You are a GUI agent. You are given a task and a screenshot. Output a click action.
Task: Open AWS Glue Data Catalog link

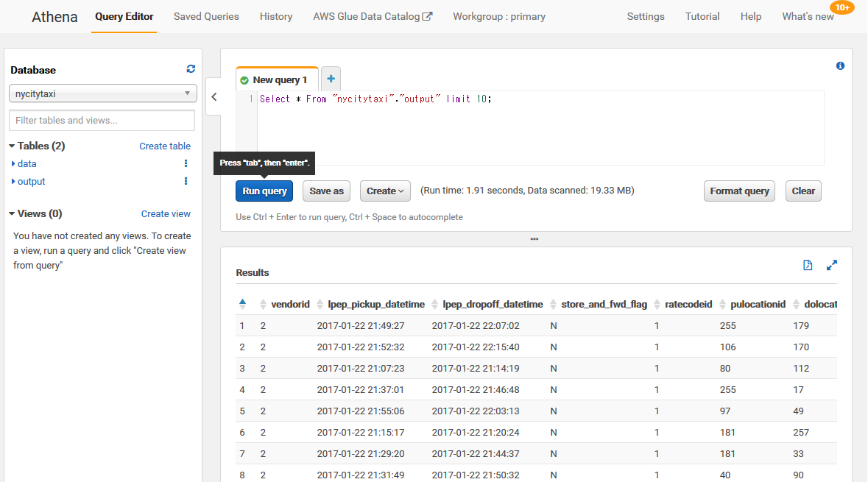click(x=373, y=17)
